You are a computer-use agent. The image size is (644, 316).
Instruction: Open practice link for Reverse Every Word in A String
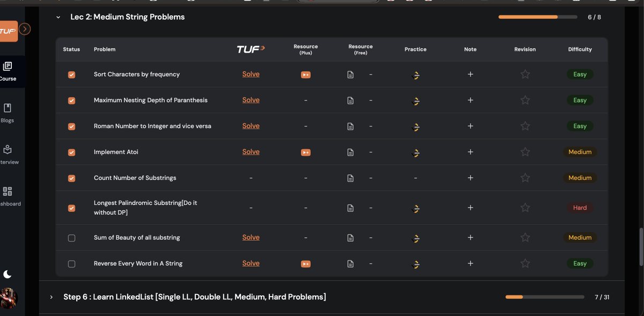click(x=415, y=264)
